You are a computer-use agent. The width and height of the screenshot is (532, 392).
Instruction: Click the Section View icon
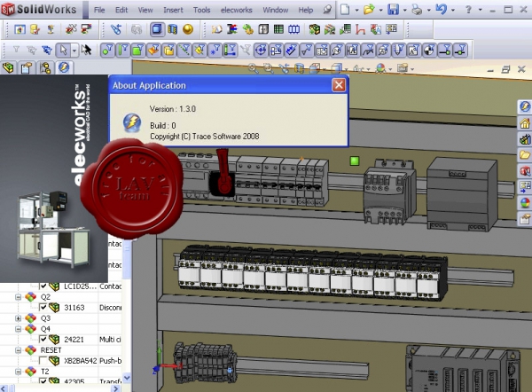pos(172,29)
